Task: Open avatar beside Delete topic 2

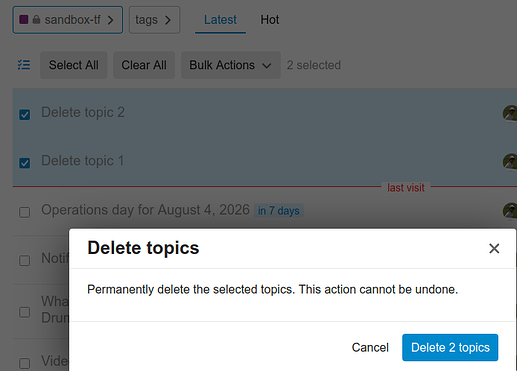Action: click(x=510, y=114)
